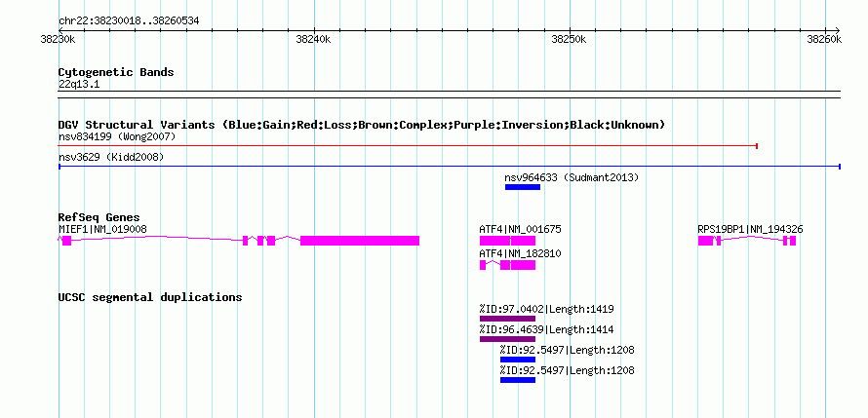Select the DGV Structural Variants track title
This screenshot has height=418, width=868.
tap(362, 125)
